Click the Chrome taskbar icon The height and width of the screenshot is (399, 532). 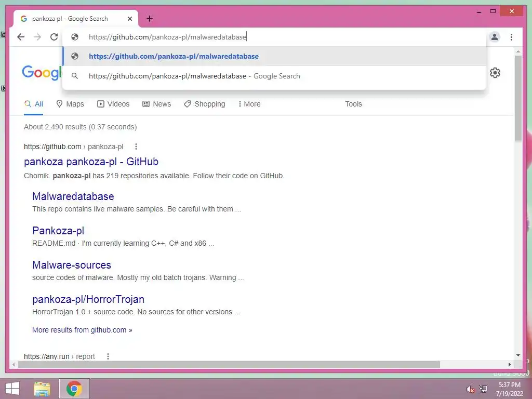coord(74,389)
